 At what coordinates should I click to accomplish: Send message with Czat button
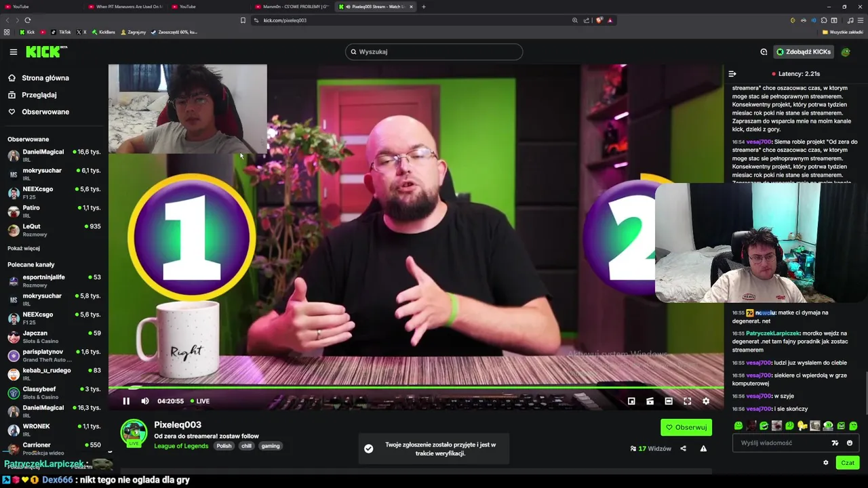pos(848,463)
